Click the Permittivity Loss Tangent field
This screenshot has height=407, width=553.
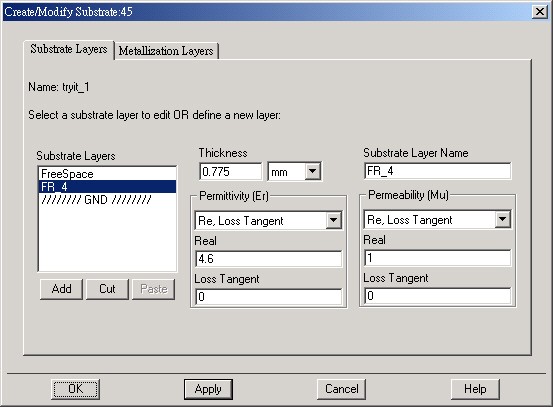click(268, 297)
